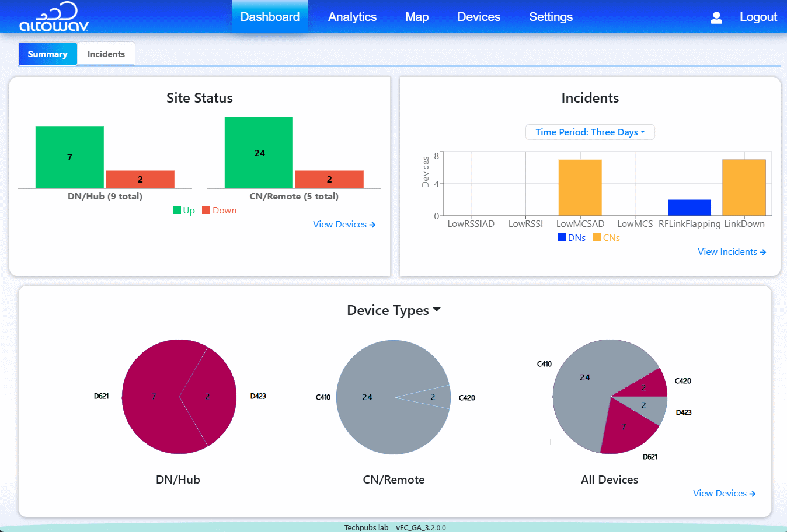Toggle the CNs legend in Incidents chart

[x=606, y=238]
